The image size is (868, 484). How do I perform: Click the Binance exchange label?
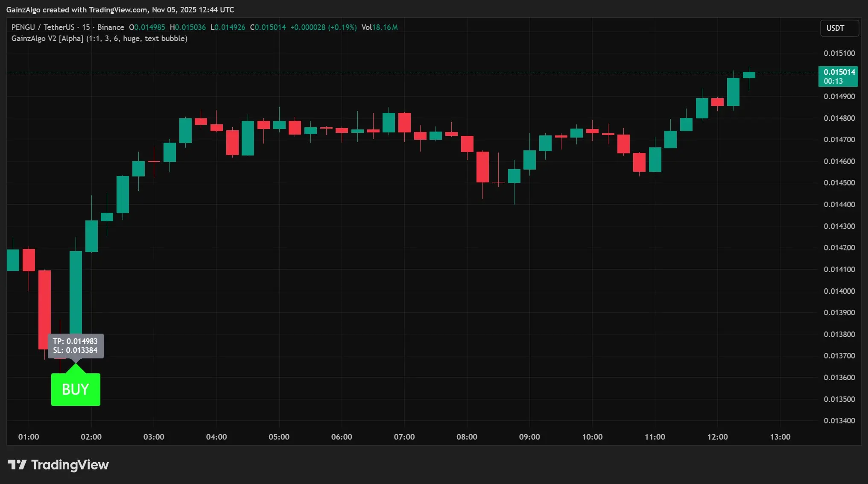(x=111, y=27)
